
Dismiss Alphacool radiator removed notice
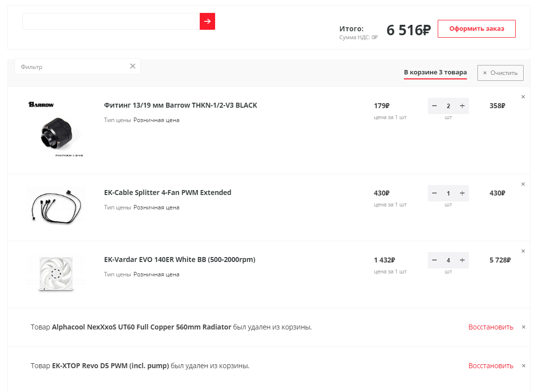tap(524, 327)
